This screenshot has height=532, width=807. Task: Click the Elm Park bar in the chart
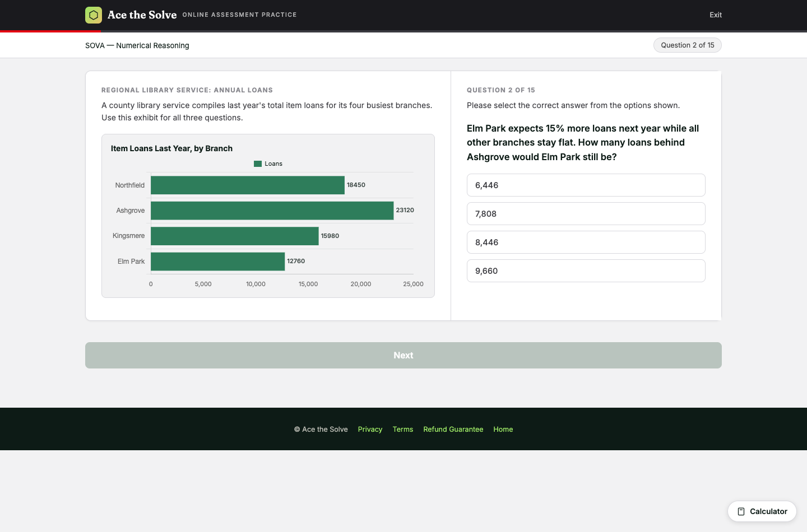[218, 262]
